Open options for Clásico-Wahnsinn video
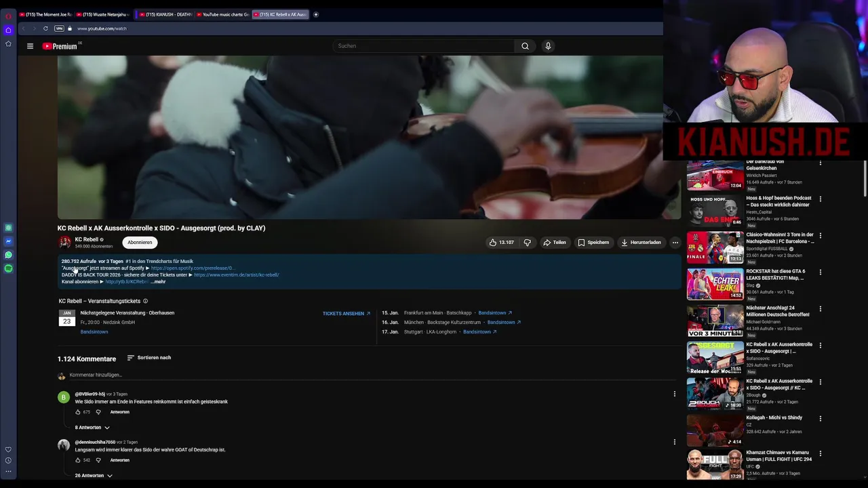 tap(821, 236)
